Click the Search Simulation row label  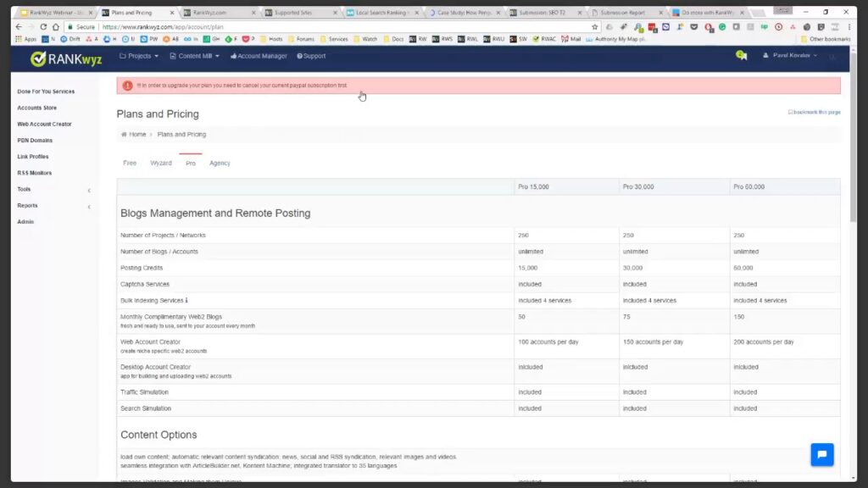point(146,408)
